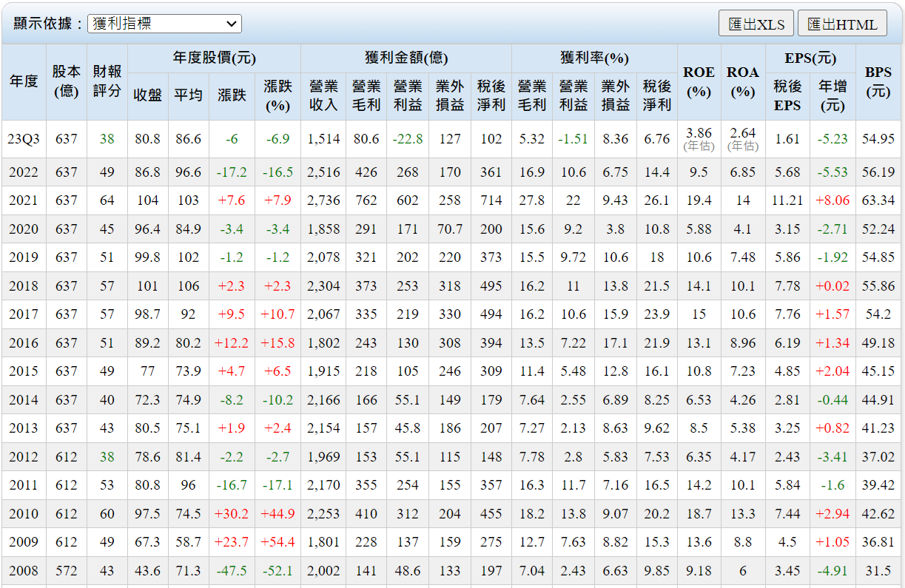This screenshot has height=588, width=905.
Task: Click the 財報評分 column header
Action: [x=107, y=81]
